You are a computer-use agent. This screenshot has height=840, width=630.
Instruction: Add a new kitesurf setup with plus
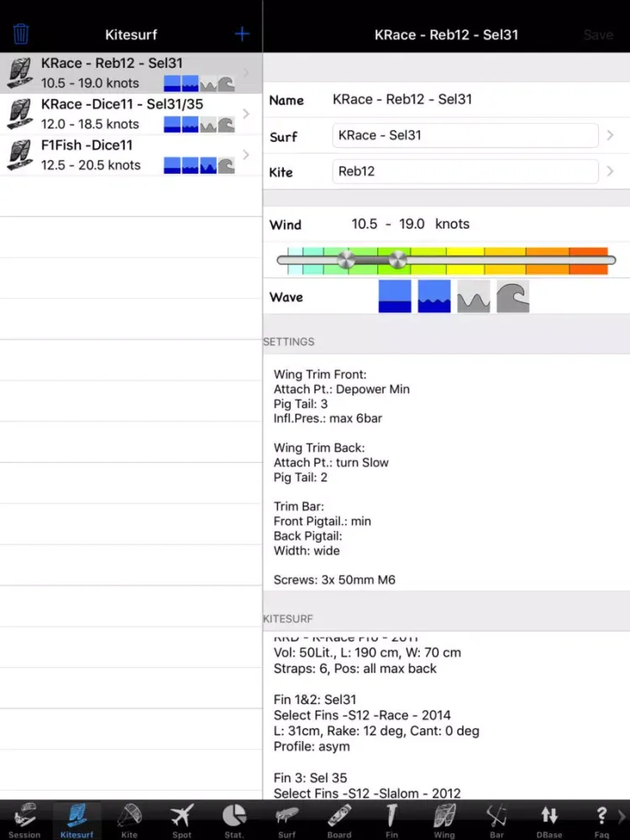click(x=242, y=34)
